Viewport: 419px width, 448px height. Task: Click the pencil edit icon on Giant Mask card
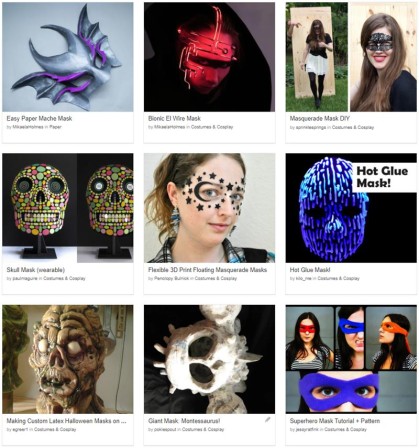[267, 420]
